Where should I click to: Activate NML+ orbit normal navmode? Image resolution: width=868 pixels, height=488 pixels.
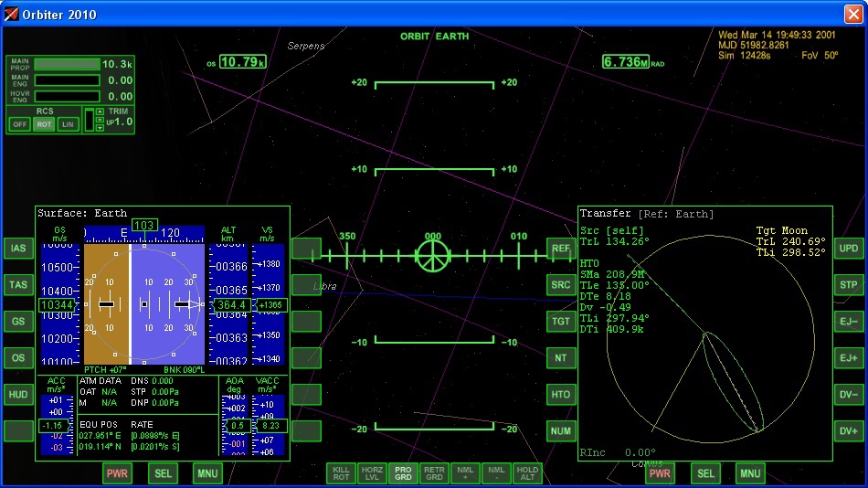click(465, 473)
